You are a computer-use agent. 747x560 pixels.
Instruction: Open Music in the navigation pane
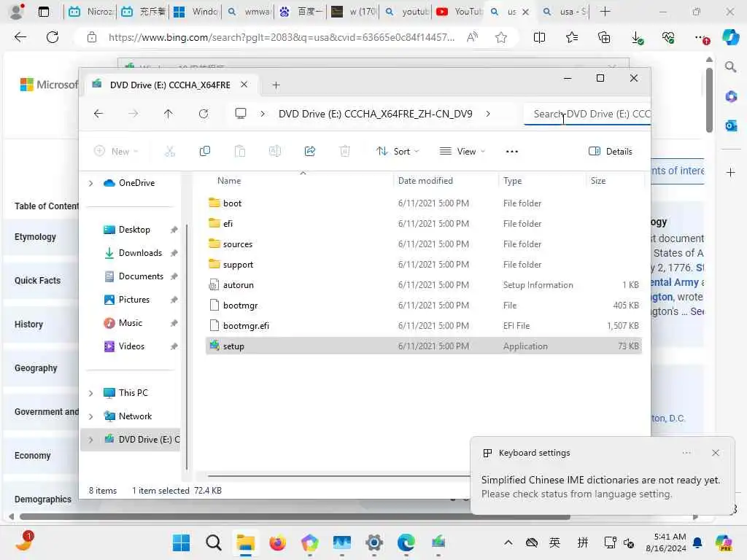[130, 323]
